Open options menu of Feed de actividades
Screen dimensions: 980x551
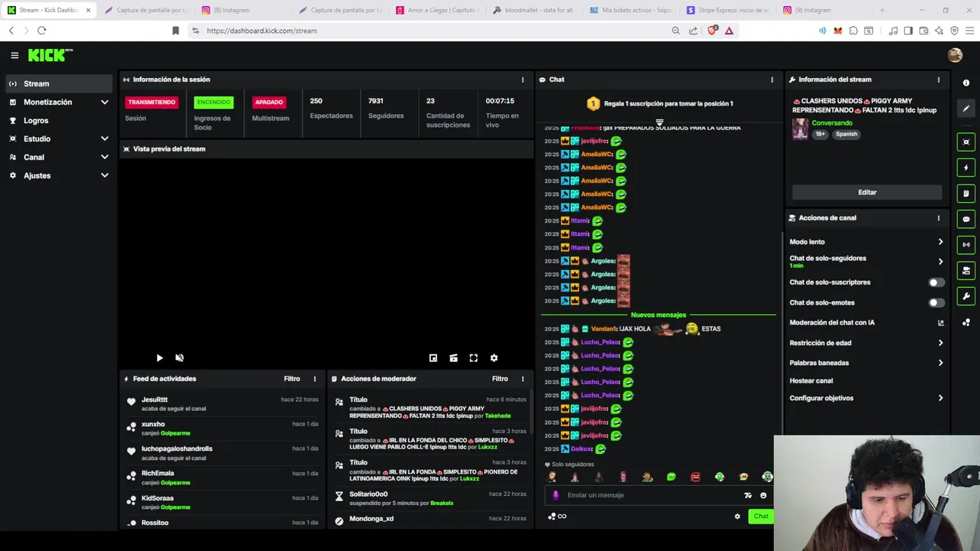tap(315, 379)
